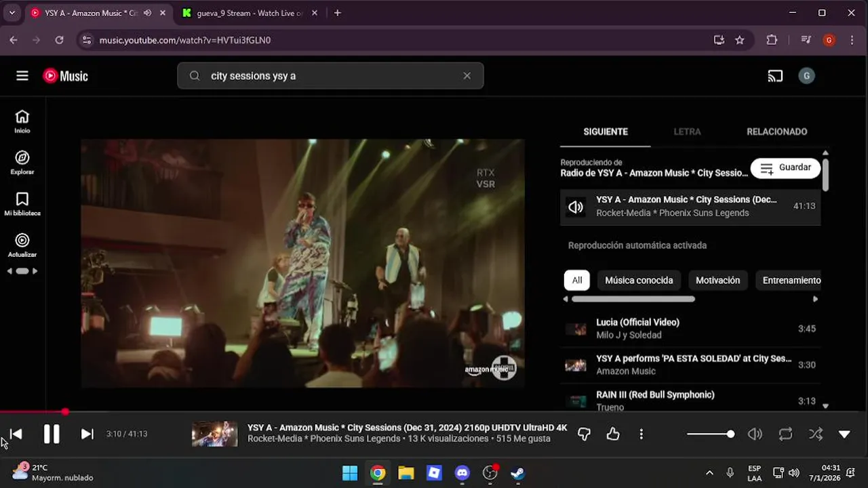Select the Motivación filter chip
This screenshot has width=868, height=488.
tap(717, 280)
